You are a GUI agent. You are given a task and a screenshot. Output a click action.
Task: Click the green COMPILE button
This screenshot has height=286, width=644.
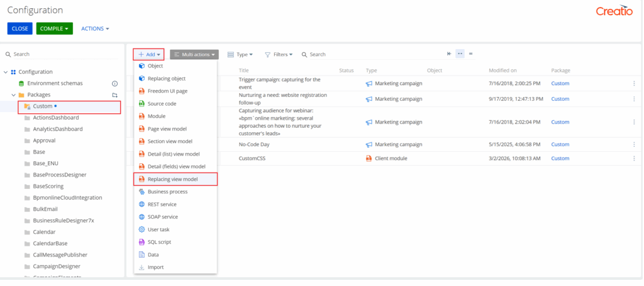55,28
